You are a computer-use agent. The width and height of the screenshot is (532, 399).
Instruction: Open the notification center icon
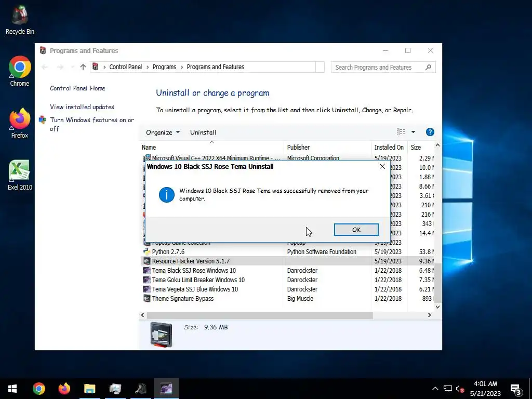[x=516, y=389]
